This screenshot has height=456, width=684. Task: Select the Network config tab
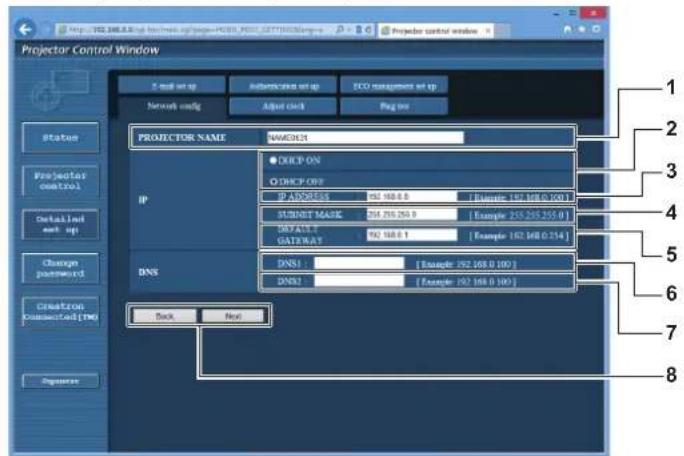pyautogui.click(x=172, y=106)
